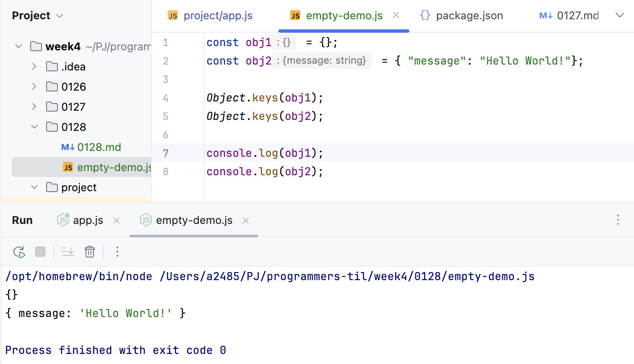
Task: Click Markdown icon of 0127.md tab
Action: coord(546,16)
